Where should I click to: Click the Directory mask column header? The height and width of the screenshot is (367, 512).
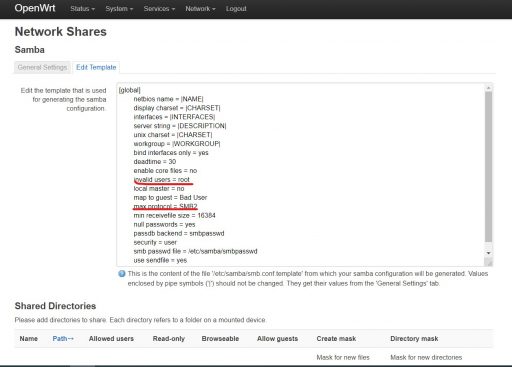[414, 339]
